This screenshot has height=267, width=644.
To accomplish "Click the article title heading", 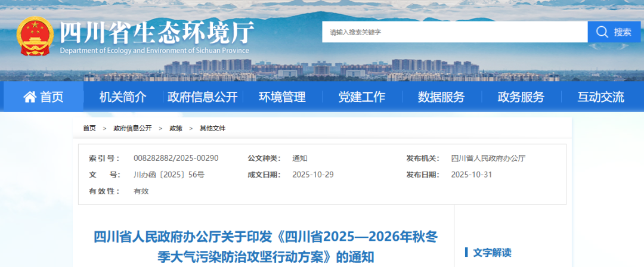I will [266, 247].
